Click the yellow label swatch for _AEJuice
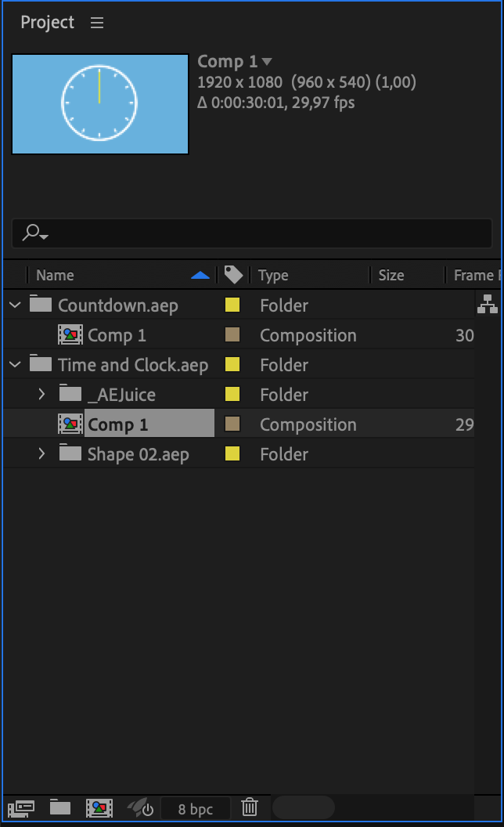 coord(232,394)
